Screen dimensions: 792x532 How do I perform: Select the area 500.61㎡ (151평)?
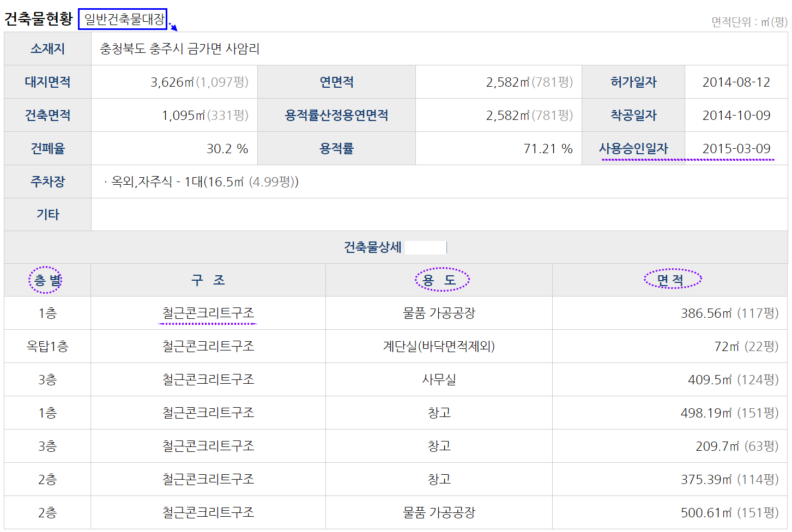pyautogui.click(x=729, y=512)
